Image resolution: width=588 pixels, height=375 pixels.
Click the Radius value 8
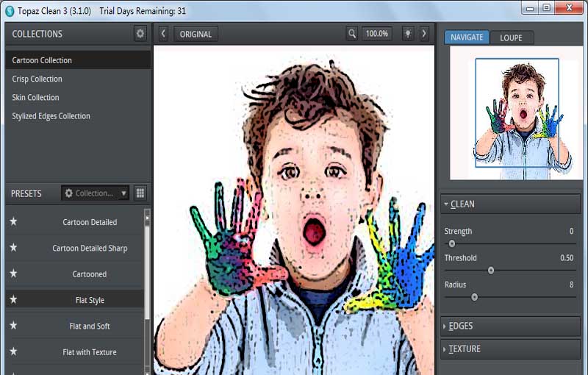571,285
